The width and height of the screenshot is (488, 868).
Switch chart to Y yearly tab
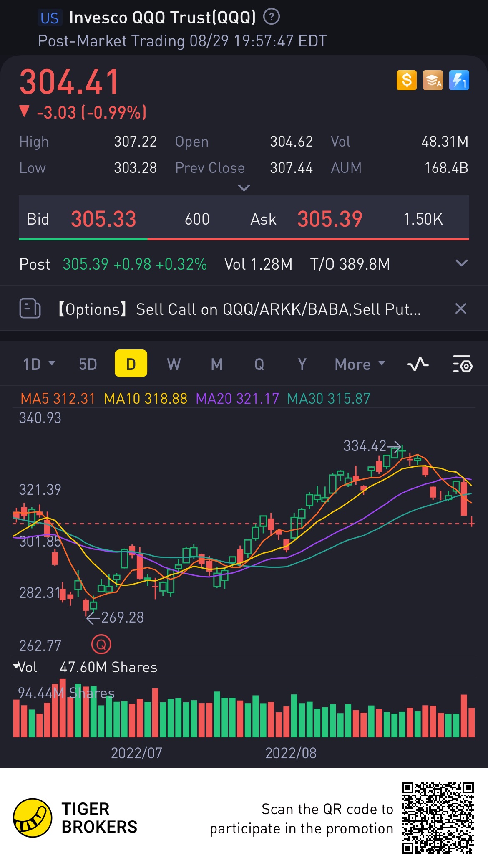pyautogui.click(x=302, y=364)
